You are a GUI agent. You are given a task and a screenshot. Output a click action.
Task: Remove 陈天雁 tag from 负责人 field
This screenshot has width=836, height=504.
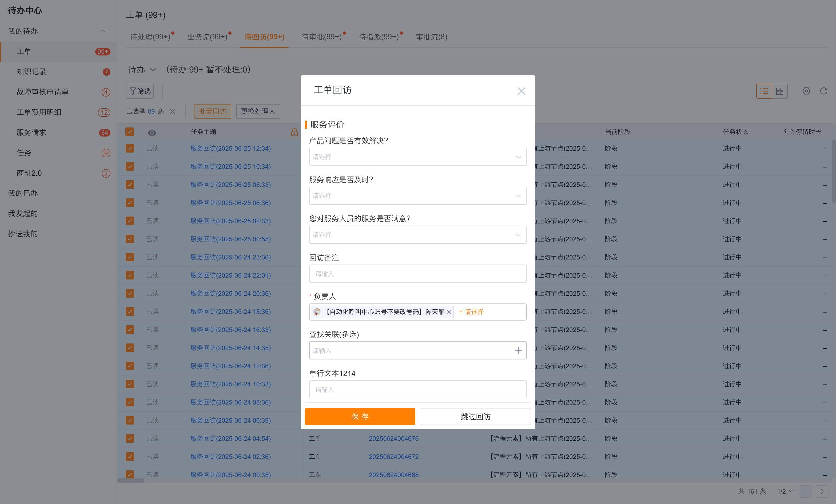coord(449,312)
